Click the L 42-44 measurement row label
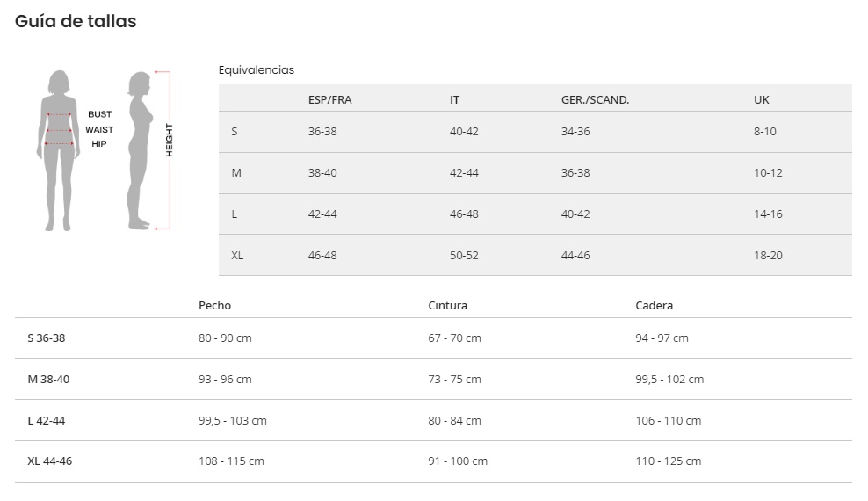This screenshot has height=501, width=868. point(46,421)
